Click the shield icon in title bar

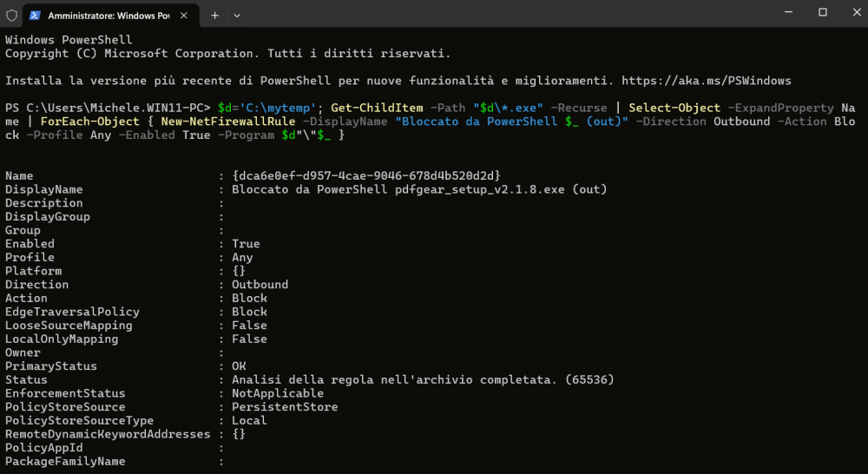click(11, 16)
